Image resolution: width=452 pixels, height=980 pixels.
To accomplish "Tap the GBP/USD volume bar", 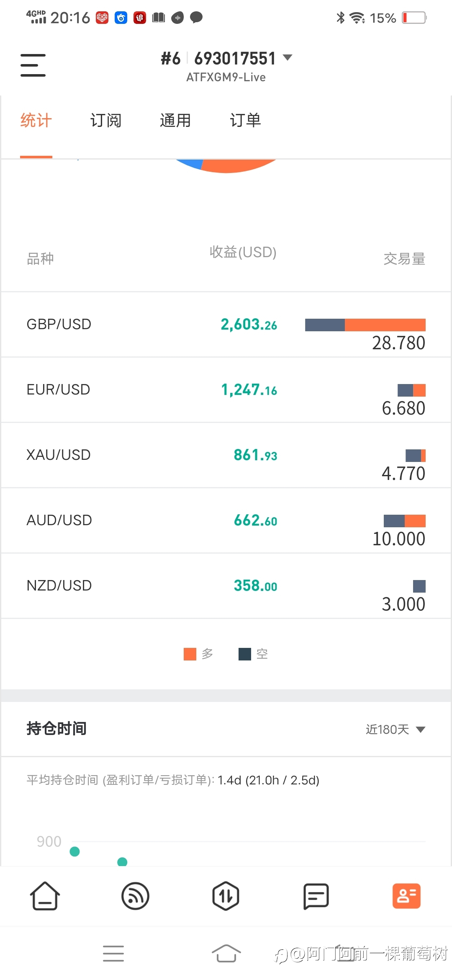I will 365,325.
